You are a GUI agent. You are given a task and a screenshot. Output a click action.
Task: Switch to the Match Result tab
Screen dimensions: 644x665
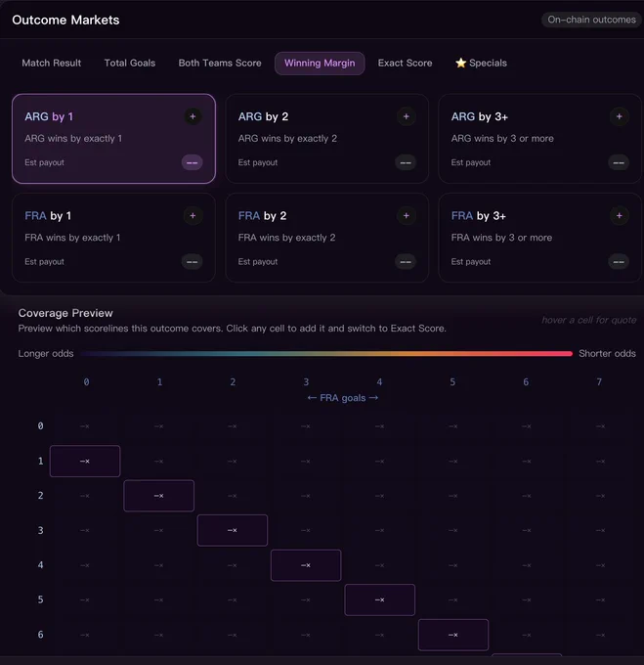51,64
